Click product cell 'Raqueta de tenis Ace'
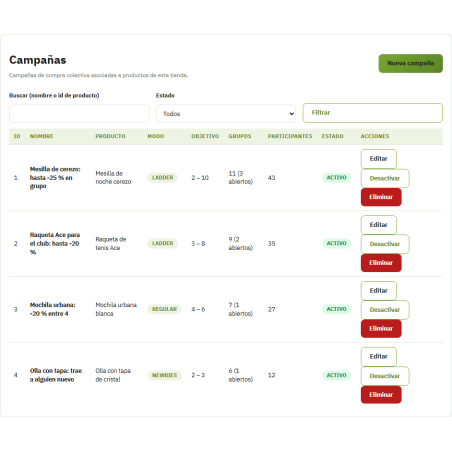The width and height of the screenshot is (452, 452). point(111,244)
